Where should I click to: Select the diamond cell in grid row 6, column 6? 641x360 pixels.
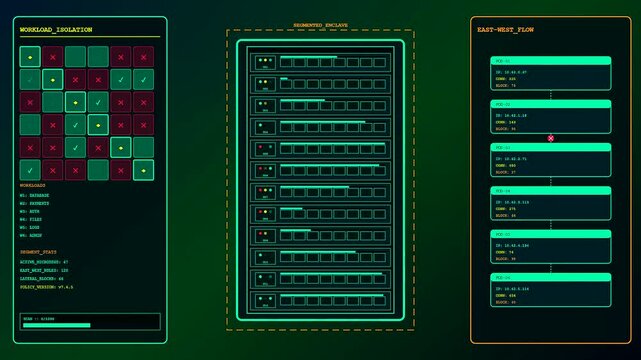pos(143,170)
